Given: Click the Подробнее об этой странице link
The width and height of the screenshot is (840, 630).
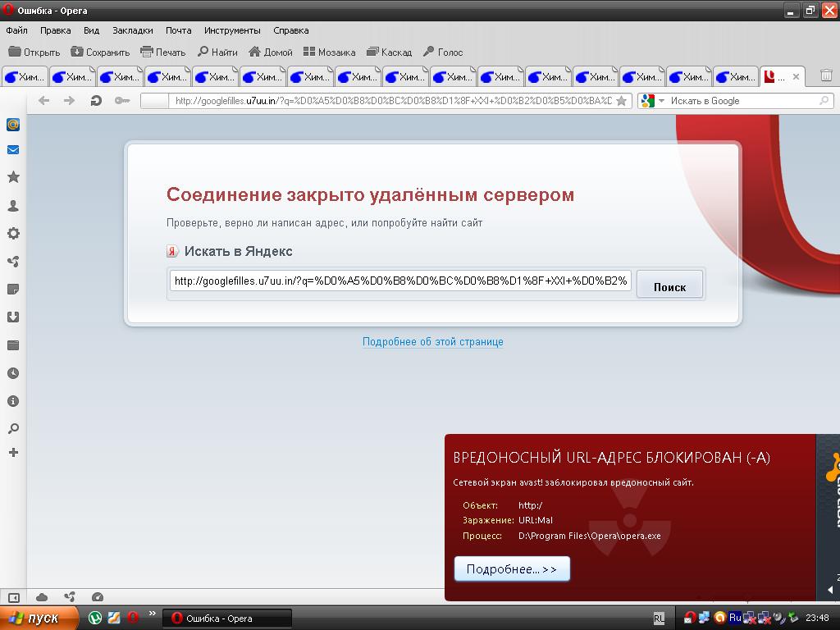Looking at the screenshot, I should (x=432, y=342).
